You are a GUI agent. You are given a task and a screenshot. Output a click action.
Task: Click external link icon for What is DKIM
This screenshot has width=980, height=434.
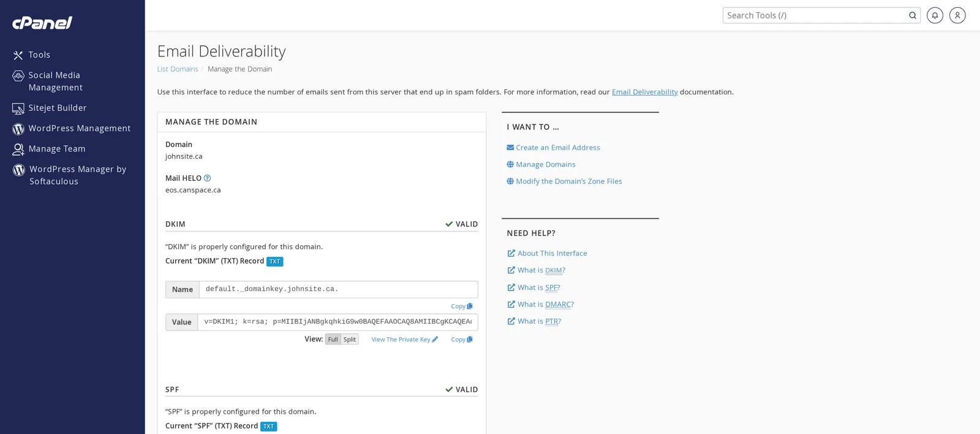[511, 270]
